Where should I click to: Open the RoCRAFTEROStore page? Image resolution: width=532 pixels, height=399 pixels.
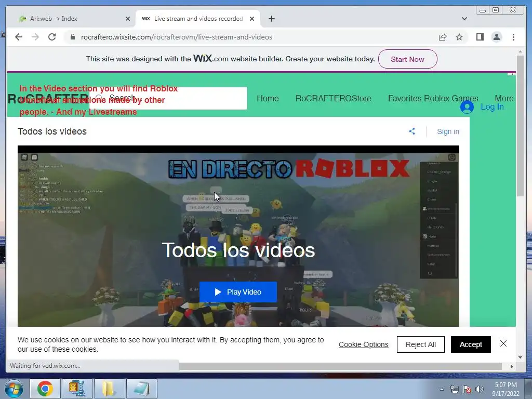point(333,98)
